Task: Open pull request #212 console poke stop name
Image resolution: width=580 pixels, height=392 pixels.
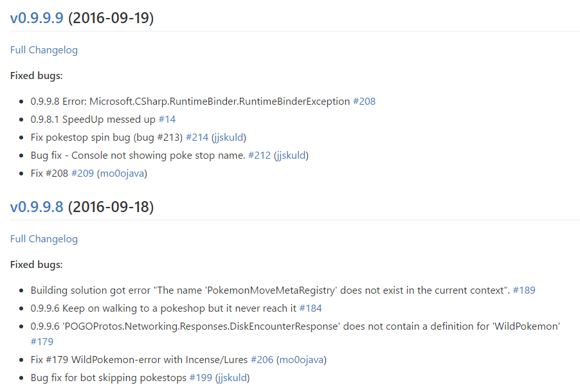Action: click(x=259, y=156)
